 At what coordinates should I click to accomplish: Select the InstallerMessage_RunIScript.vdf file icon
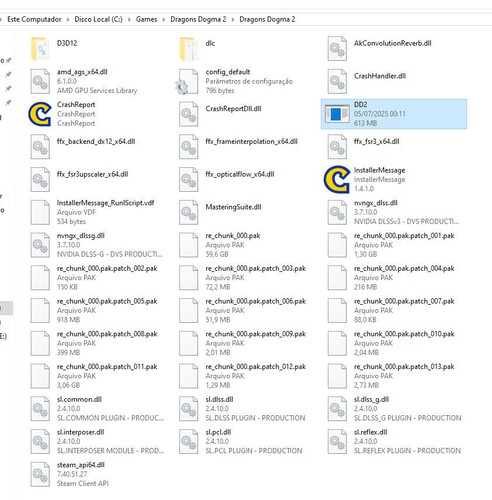pos(40,212)
